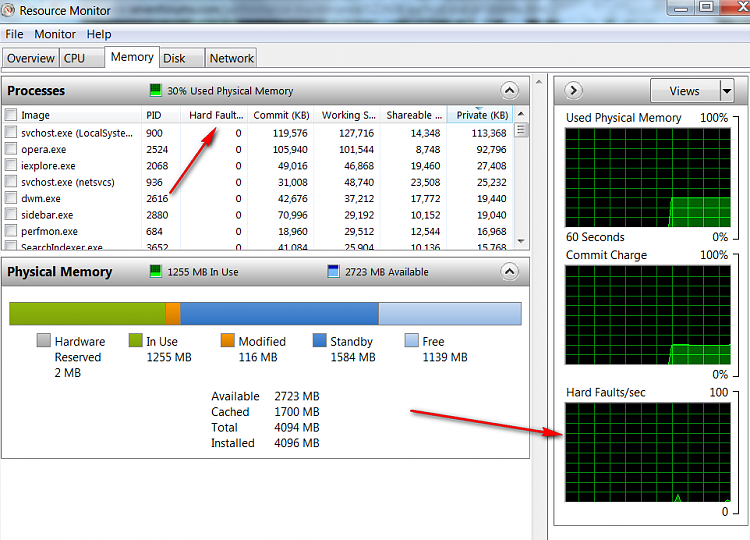This screenshot has height=540, width=750.
Task: Check the opera.exe process checkbox
Action: [x=11, y=149]
